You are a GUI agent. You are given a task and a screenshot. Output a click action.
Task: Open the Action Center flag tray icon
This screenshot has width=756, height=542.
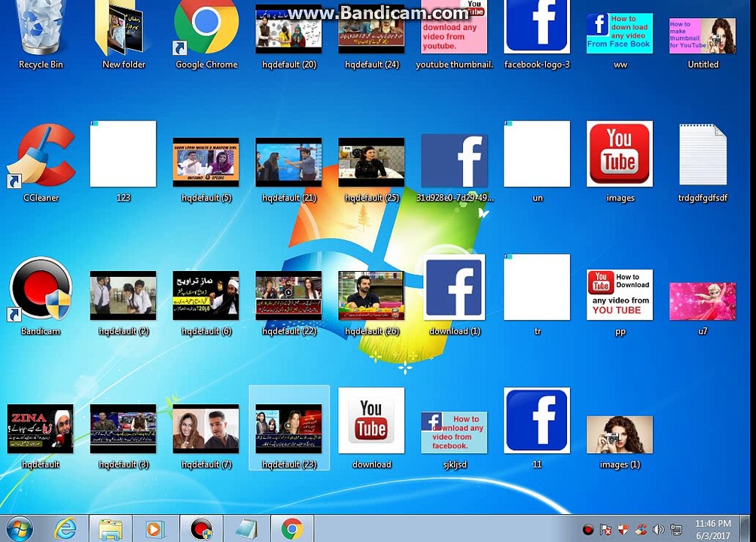point(605,530)
